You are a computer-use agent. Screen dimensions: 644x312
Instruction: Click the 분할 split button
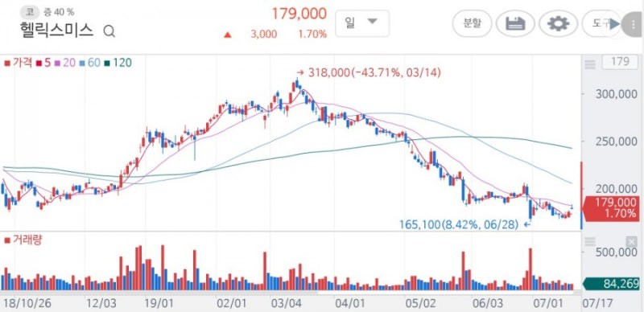(472, 24)
